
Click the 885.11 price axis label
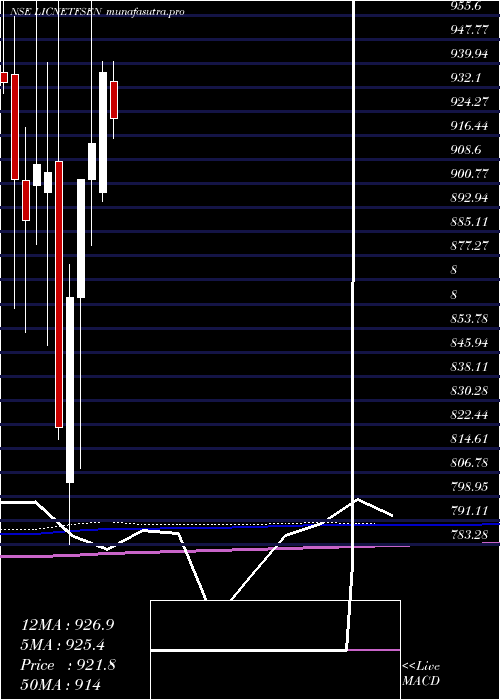tap(470, 222)
